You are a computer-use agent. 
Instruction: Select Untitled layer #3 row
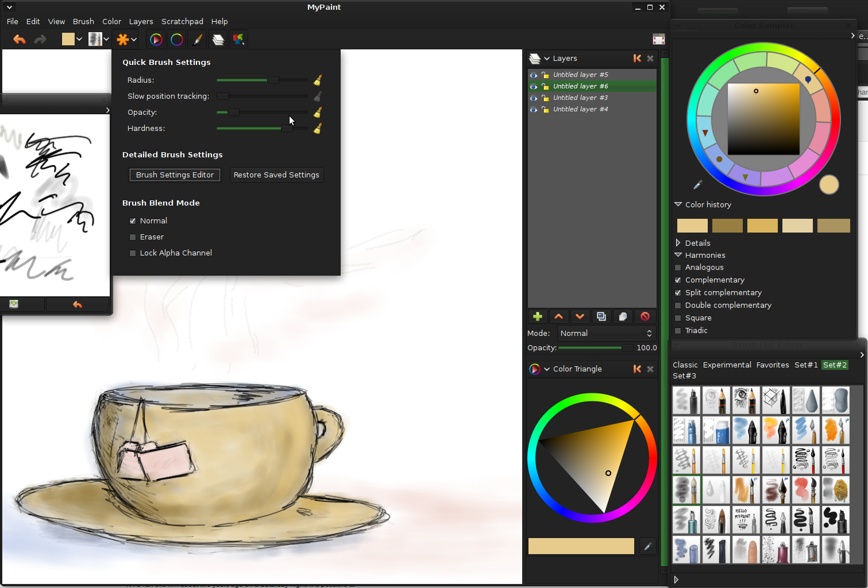[592, 98]
